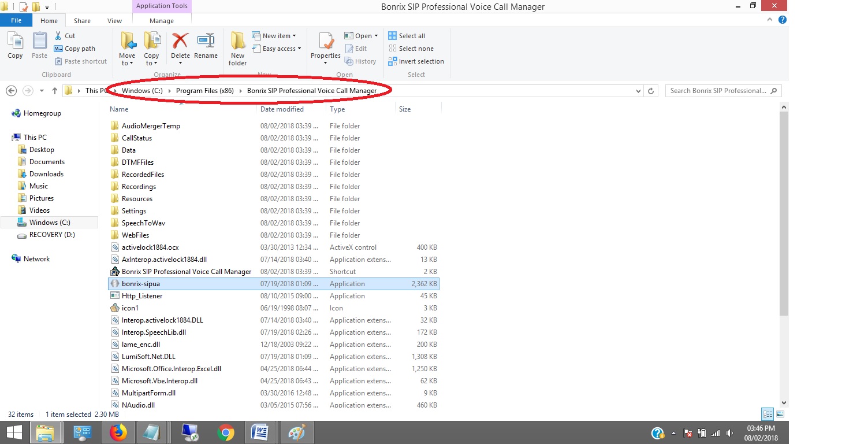
Task: Select RECOVERY (D:) drive in navigation pane
Action: pyautogui.click(x=46, y=235)
